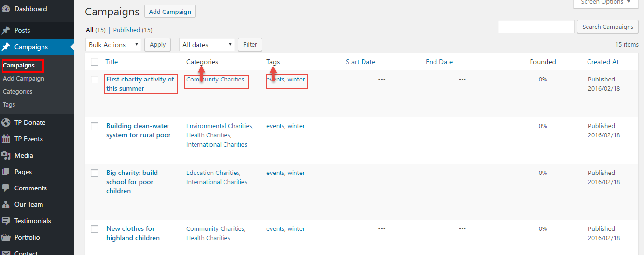644x255 pixels.
Task: Open the Bulk Actions dropdown
Action: [x=113, y=45]
